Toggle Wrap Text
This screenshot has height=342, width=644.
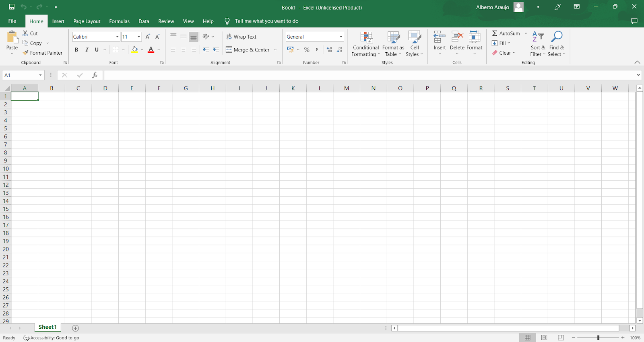[x=241, y=37]
